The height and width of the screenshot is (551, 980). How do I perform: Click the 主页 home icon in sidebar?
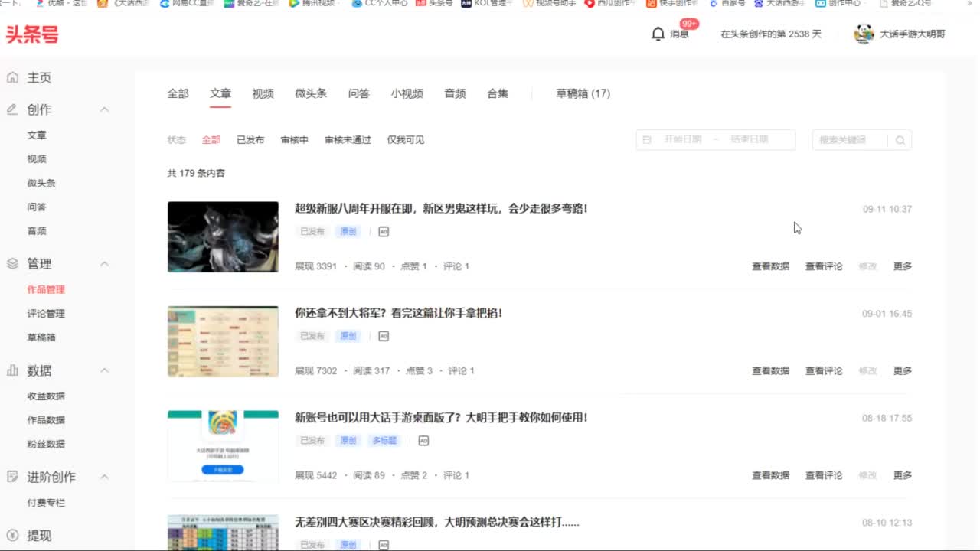[x=12, y=77]
